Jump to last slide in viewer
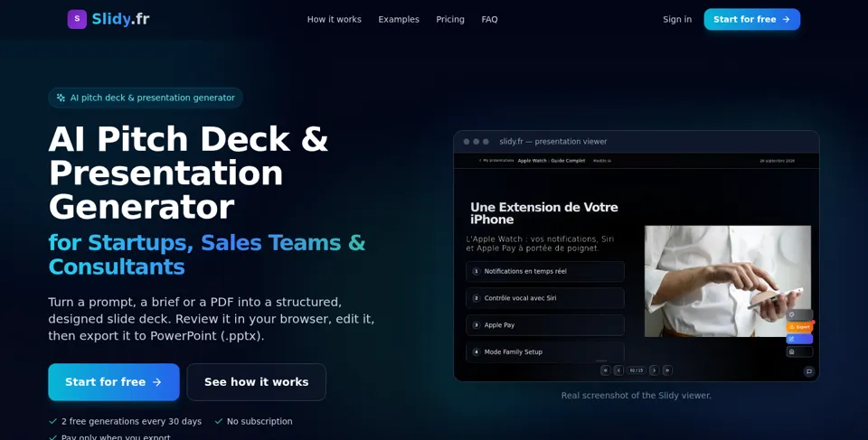The height and width of the screenshot is (440, 868). tap(667, 370)
